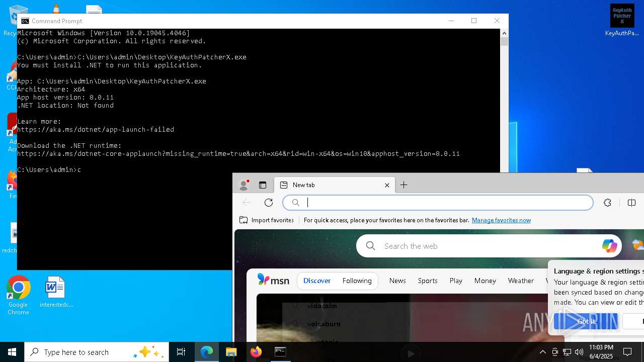Maximize the Command Prompt window
Viewport: 644px width, 362px height.
(474, 21)
